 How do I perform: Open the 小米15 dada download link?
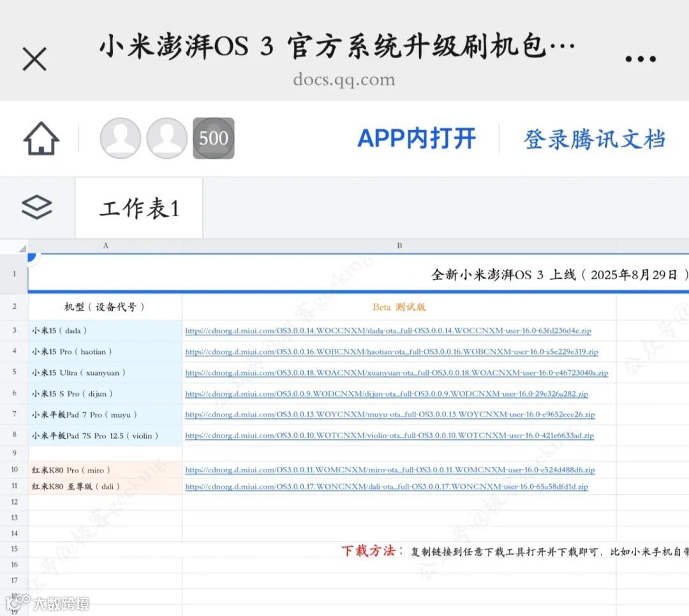tap(388, 331)
